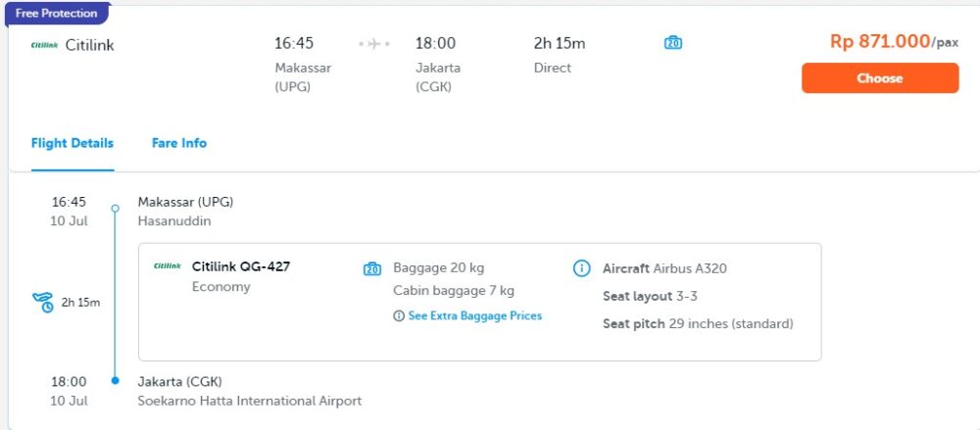Click the info icon beside Aircraft Airbus A320
This screenshot has height=430, width=980.
click(582, 268)
